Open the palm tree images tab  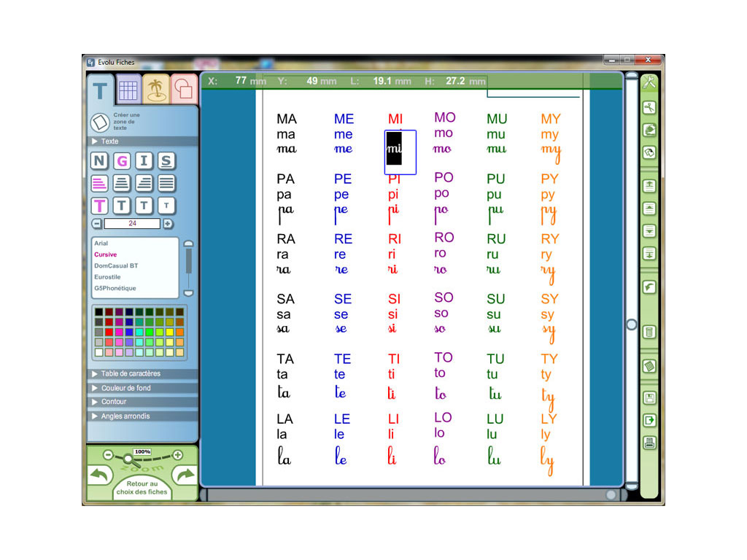pyautogui.click(x=155, y=90)
